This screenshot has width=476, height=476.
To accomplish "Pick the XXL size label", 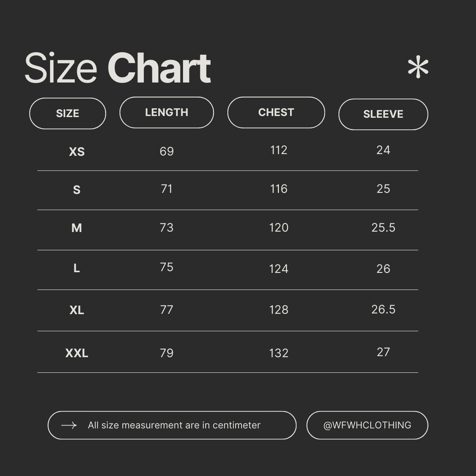I will click(77, 353).
